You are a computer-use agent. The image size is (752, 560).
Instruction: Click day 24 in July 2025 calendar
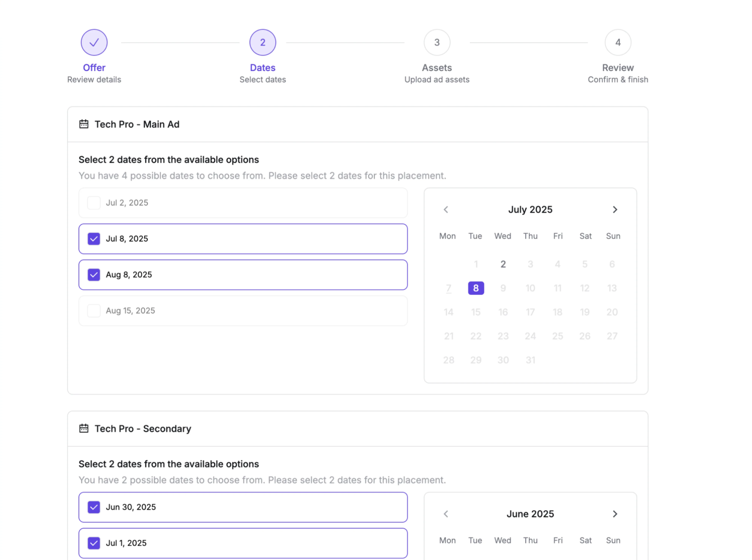pyautogui.click(x=530, y=336)
